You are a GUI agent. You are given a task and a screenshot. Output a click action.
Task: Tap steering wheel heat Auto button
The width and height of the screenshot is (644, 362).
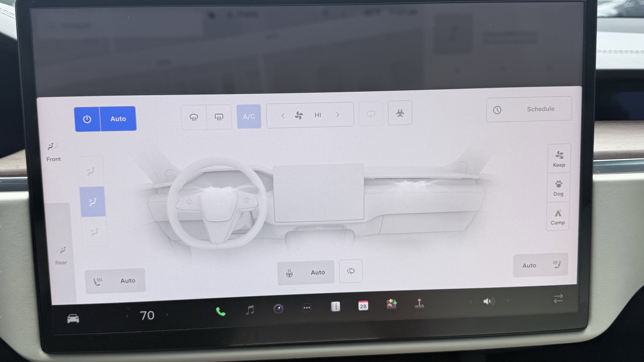(306, 272)
